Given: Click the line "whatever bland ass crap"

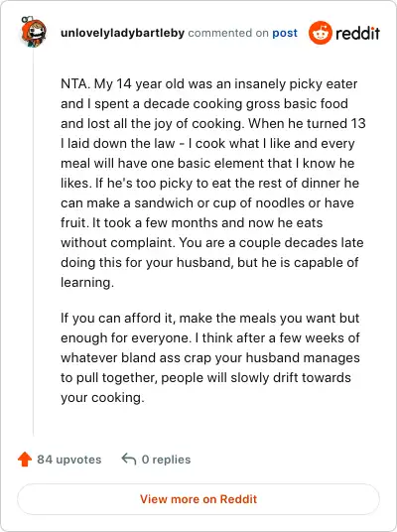Looking at the screenshot, I should click(210, 357).
